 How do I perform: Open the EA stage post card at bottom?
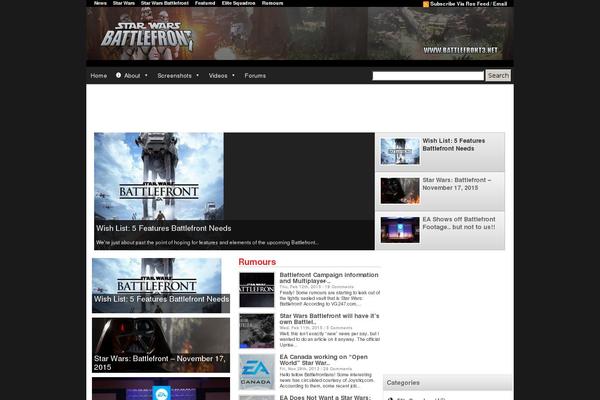161,389
